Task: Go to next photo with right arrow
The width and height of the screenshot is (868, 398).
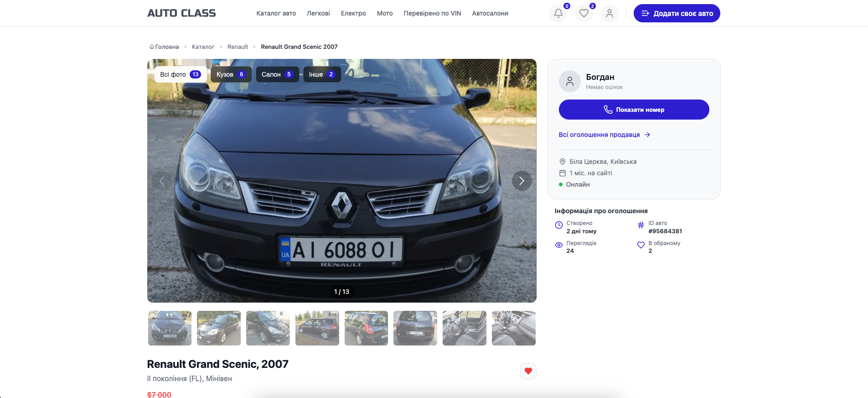Action: pyautogui.click(x=522, y=181)
